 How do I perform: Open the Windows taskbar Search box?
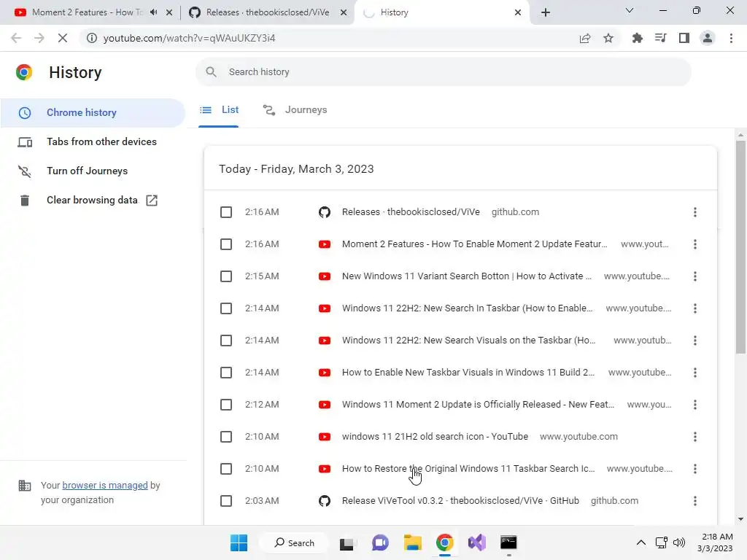294,542
